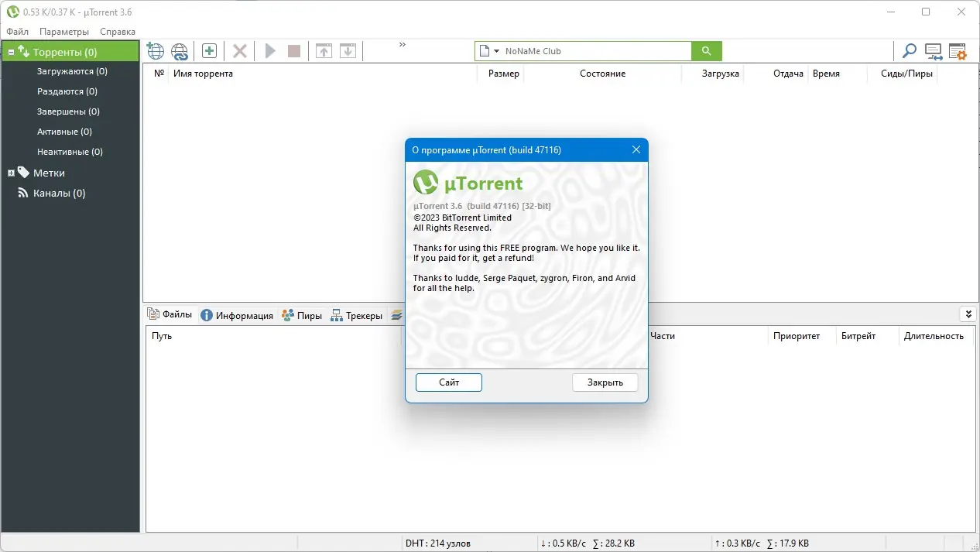Screen dimensions: 980x552
Task: Create new torrent plus icon
Action: click(209, 51)
